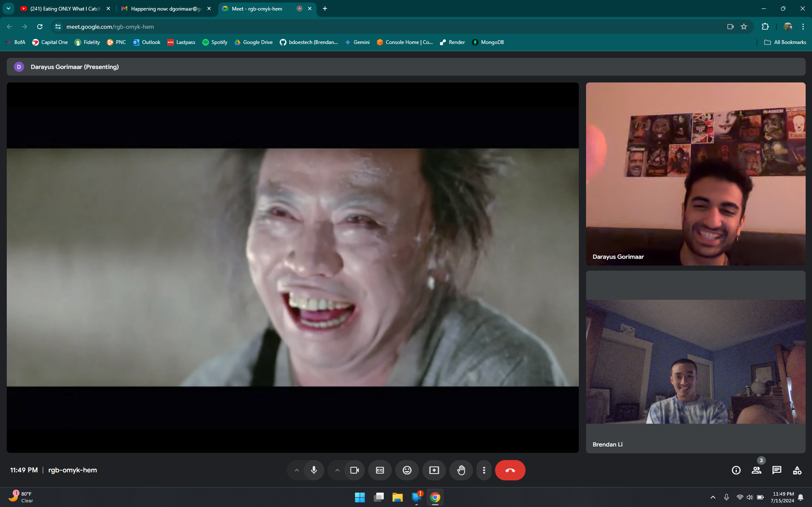Click the present now screen share icon
Image resolution: width=812 pixels, height=507 pixels.
pos(434,470)
